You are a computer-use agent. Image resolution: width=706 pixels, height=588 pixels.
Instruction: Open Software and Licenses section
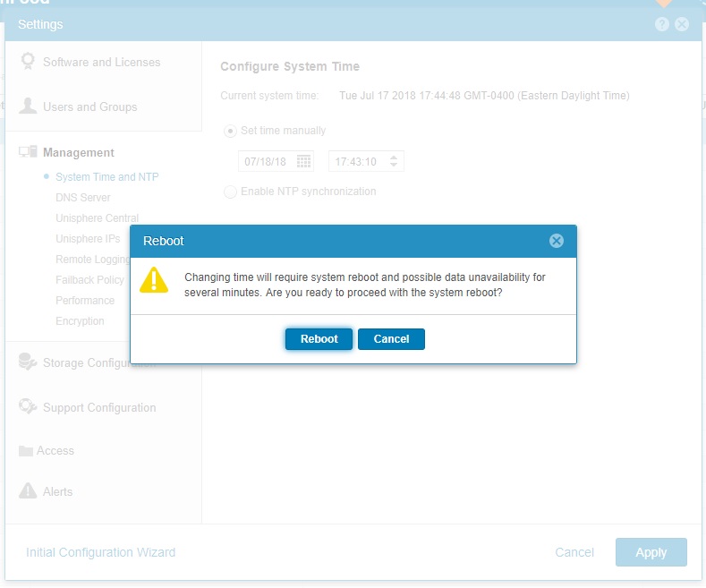(101, 62)
